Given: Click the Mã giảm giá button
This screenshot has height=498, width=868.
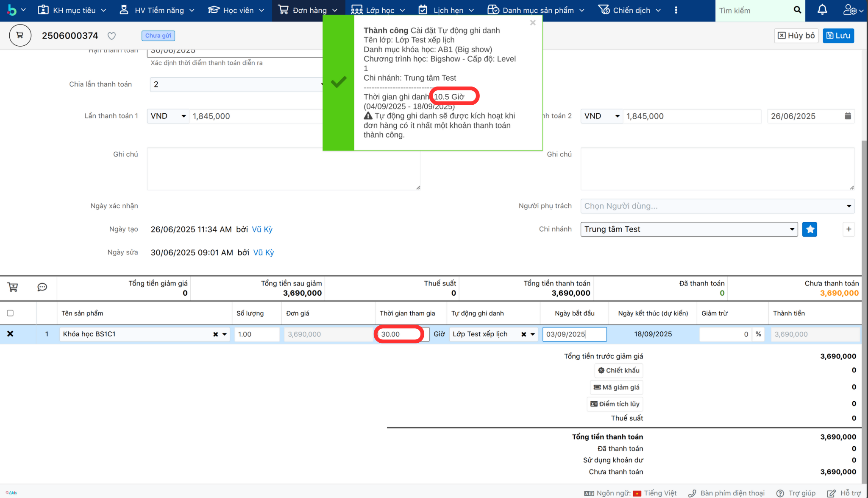Looking at the screenshot, I should pos(616,387).
